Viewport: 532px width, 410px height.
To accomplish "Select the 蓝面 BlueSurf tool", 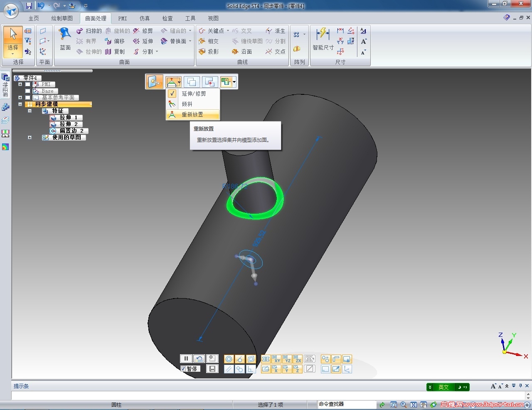I will point(65,39).
